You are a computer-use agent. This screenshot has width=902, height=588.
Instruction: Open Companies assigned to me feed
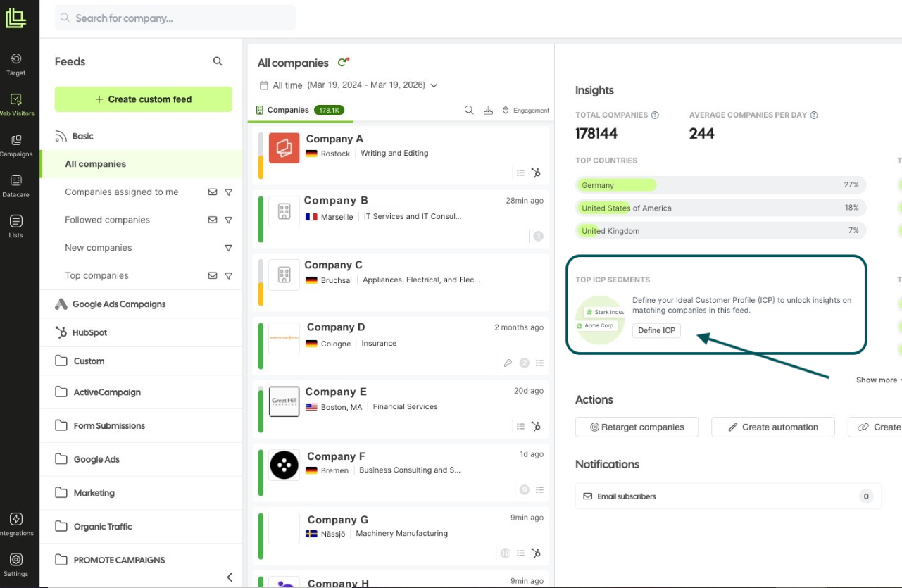coord(122,192)
